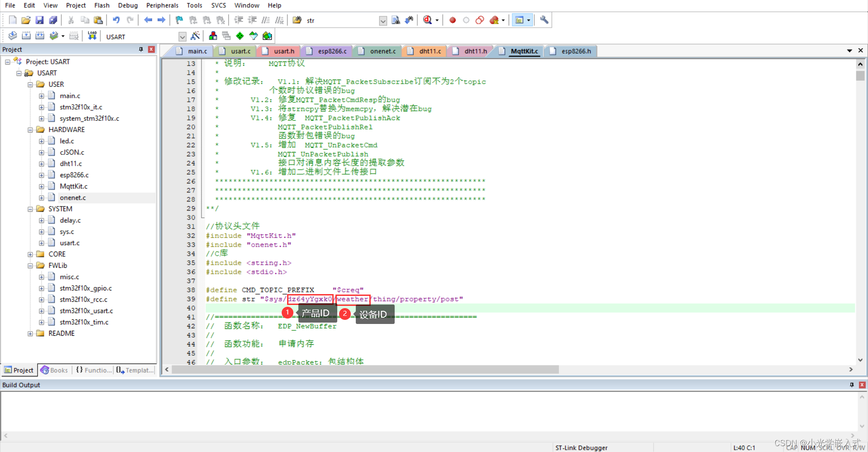Open the window layout dropdown arrow
This screenshot has width=868, height=452.
pyautogui.click(x=528, y=20)
